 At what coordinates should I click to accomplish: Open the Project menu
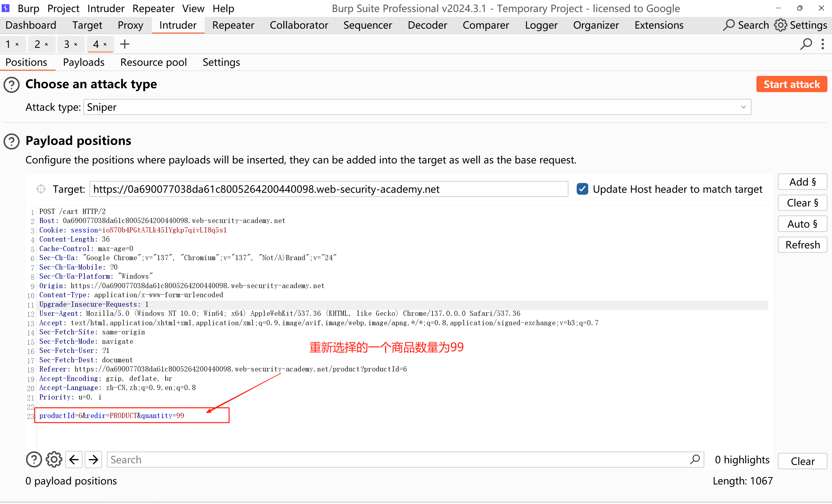point(63,8)
